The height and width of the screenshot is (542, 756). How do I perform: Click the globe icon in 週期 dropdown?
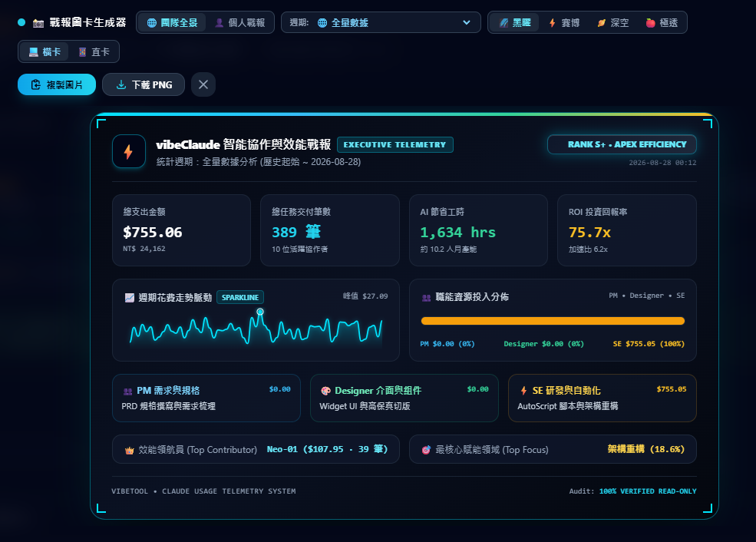click(x=322, y=23)
